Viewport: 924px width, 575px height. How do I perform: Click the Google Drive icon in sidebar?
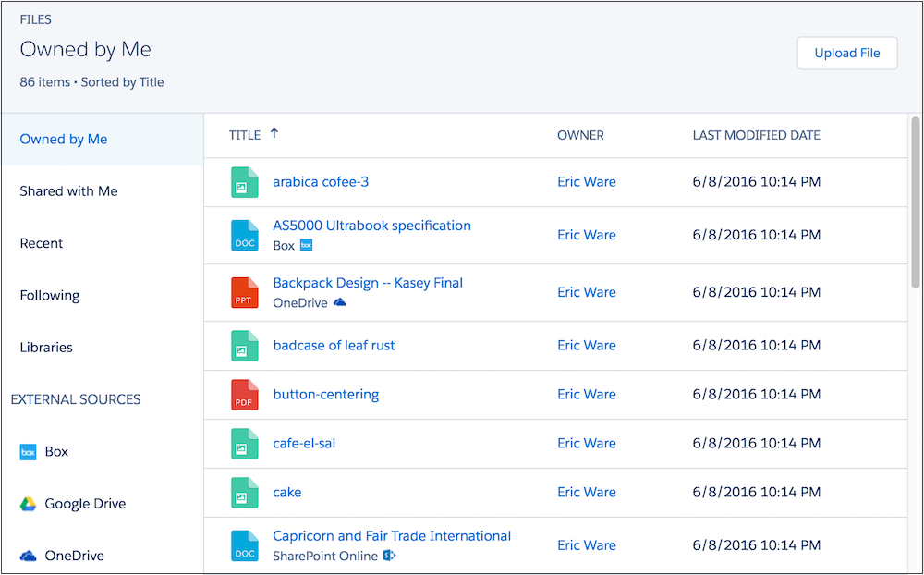29,504
